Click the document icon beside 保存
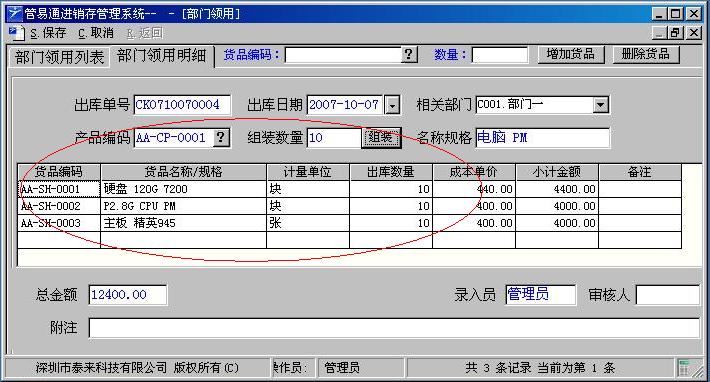The height and width of the screenshot is (382, 710). [16, 33]
